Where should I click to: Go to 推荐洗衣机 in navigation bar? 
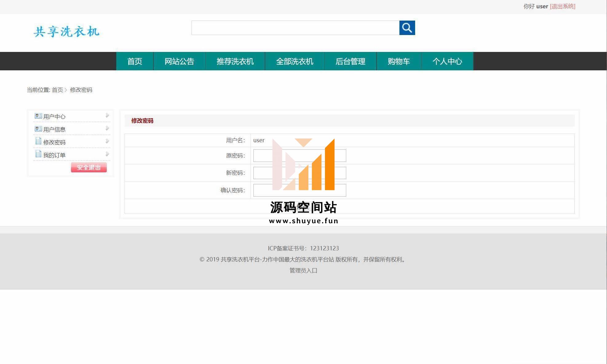coord(235,61)
